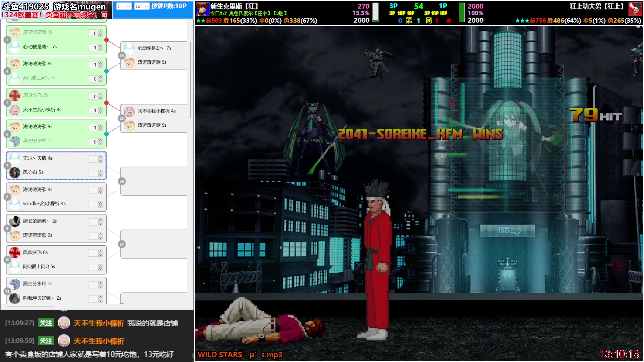The width and height of the screenshot is (644, 362).
Task: Click score field for 天不生我小楪析 in match 5
Action: [93, 110]
